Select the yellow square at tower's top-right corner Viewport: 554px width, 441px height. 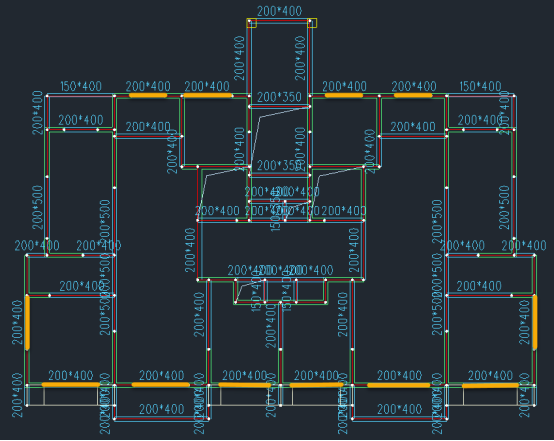coord(312,23)
